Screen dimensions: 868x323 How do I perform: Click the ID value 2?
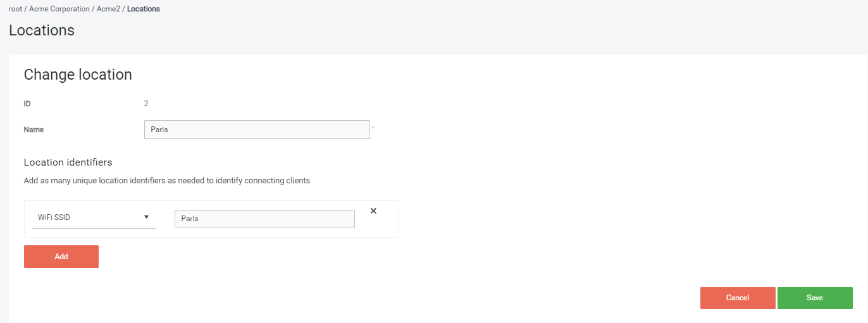146,104
